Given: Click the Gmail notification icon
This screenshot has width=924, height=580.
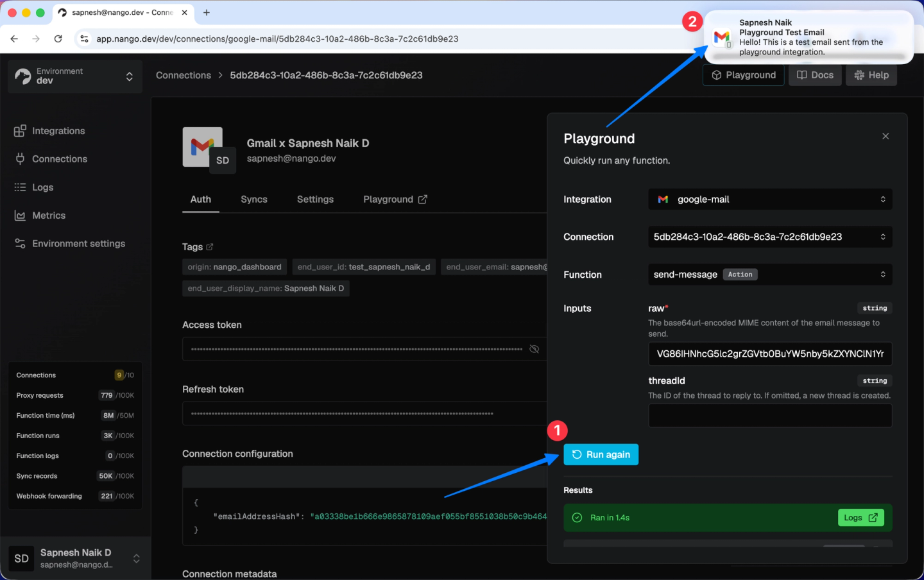Looking at the screenshot, I should (722, 37).
